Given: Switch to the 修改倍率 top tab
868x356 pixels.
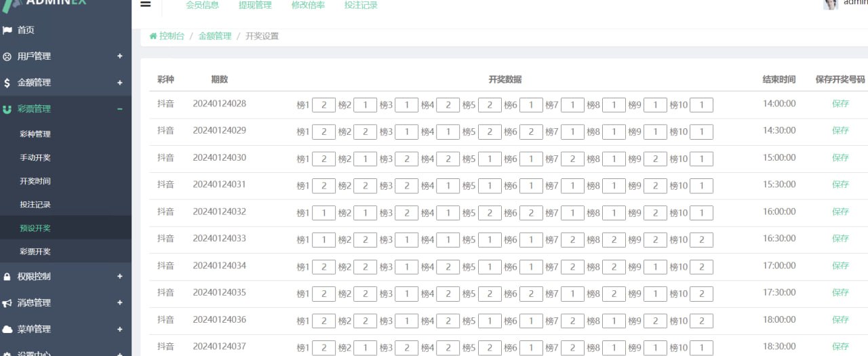Looking at the screenshot, I should click(308, 5).
